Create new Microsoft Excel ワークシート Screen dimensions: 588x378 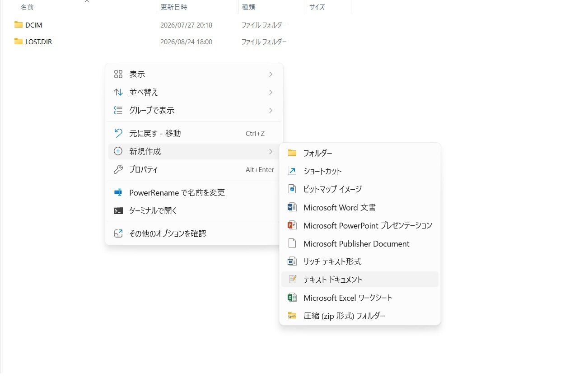[360, 298]
